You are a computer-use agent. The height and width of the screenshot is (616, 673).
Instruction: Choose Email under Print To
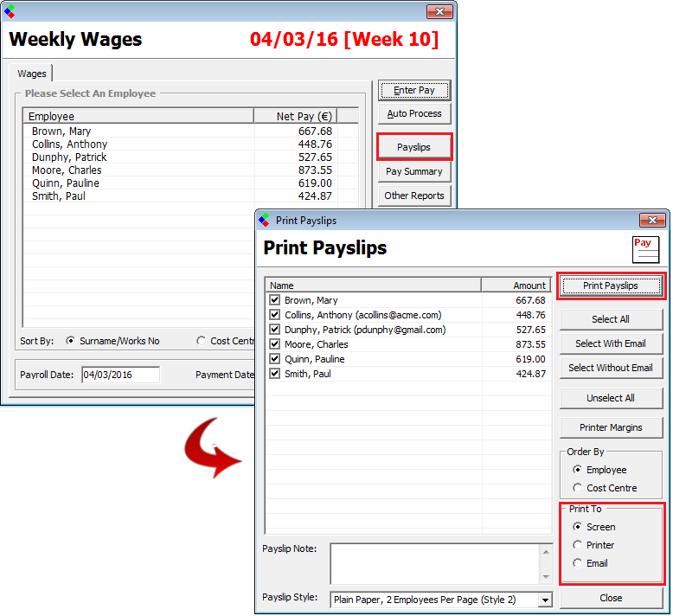[578, 563]
